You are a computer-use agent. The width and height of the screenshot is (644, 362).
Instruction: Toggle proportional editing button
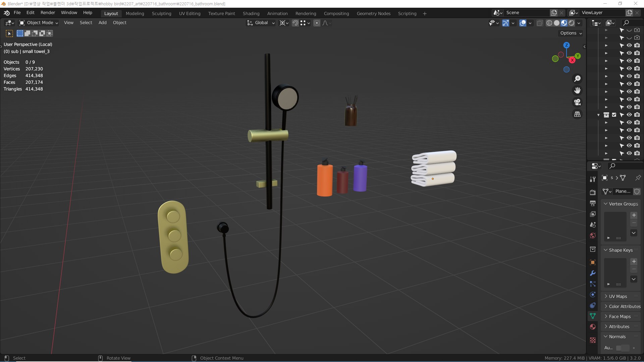click(x=317, y=23)
